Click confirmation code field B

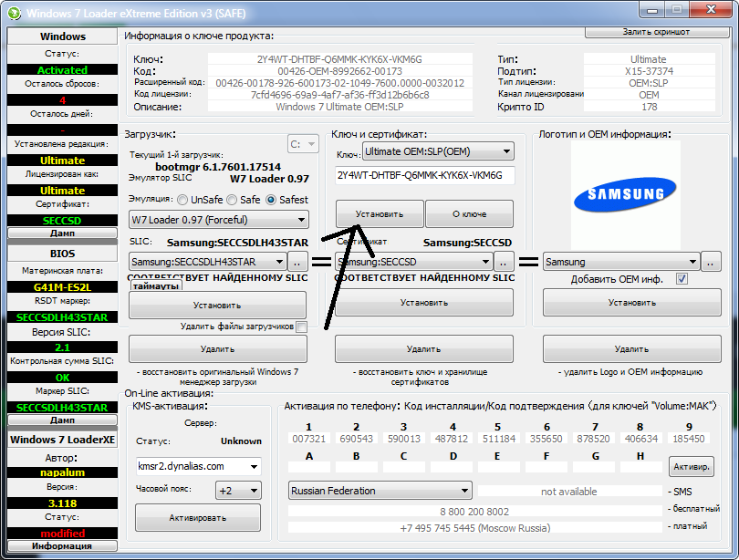pyautogui.click(x=357, y=467)
